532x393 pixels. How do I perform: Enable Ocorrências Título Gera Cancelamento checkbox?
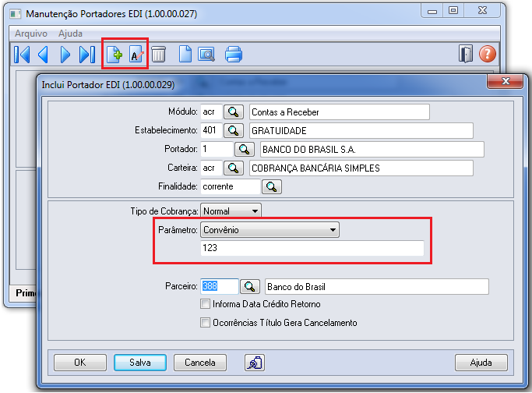[206, 322]
